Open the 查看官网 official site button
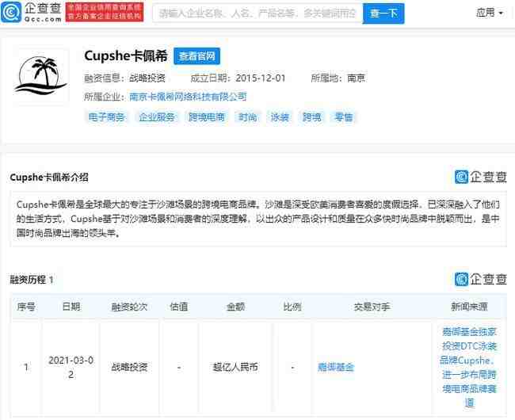Image resolution: width=515 pixels, height=420 pixels. 196,55
